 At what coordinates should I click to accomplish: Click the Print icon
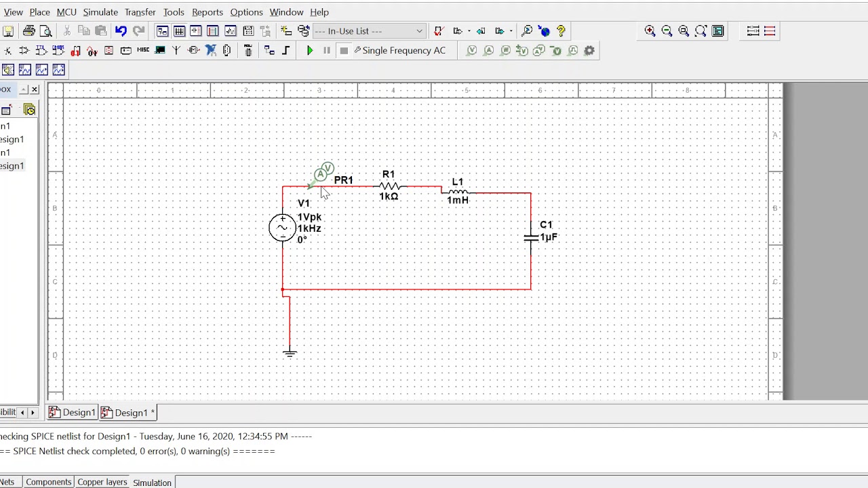coord(28,31)
